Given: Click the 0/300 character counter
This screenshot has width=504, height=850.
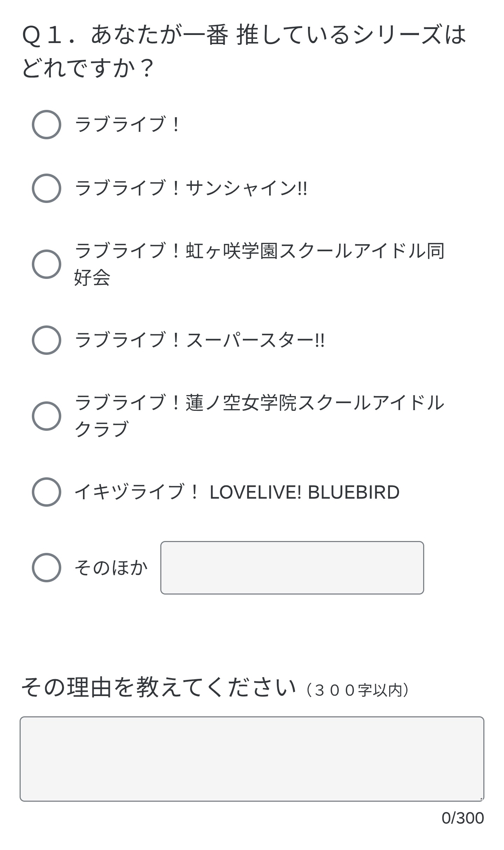Looking at the screenshot, I should click(x=463, y=818).
